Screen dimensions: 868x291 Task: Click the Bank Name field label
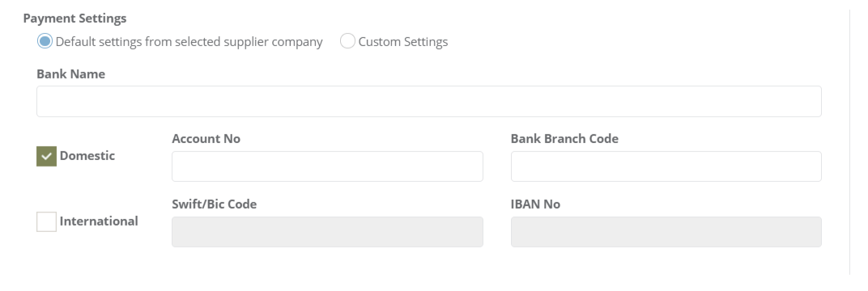tap(71, 74)
